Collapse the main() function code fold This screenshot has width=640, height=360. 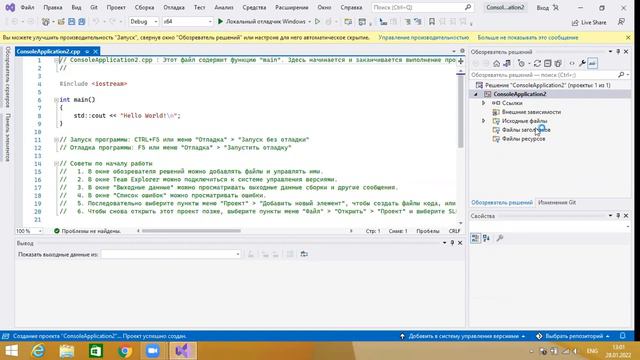[56, 100]
